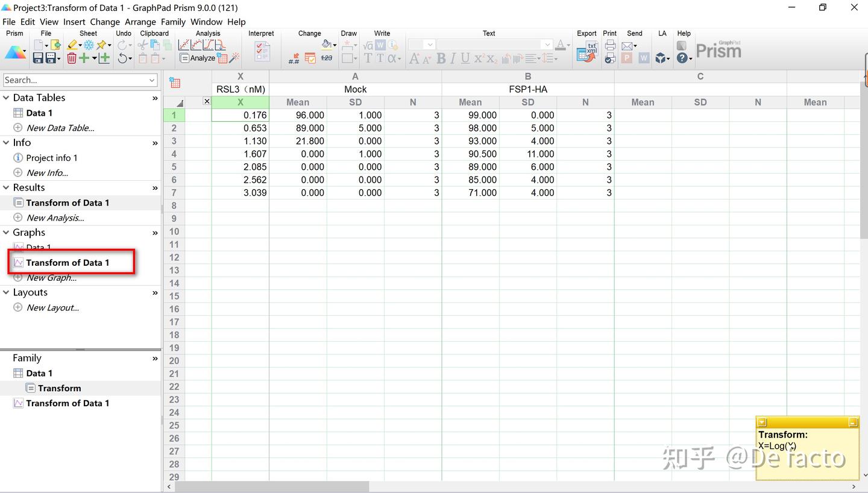Click the small X button beside column X header
Image resolution: width=868 pixels, height=493 pixels.
(x=207, y=101)
